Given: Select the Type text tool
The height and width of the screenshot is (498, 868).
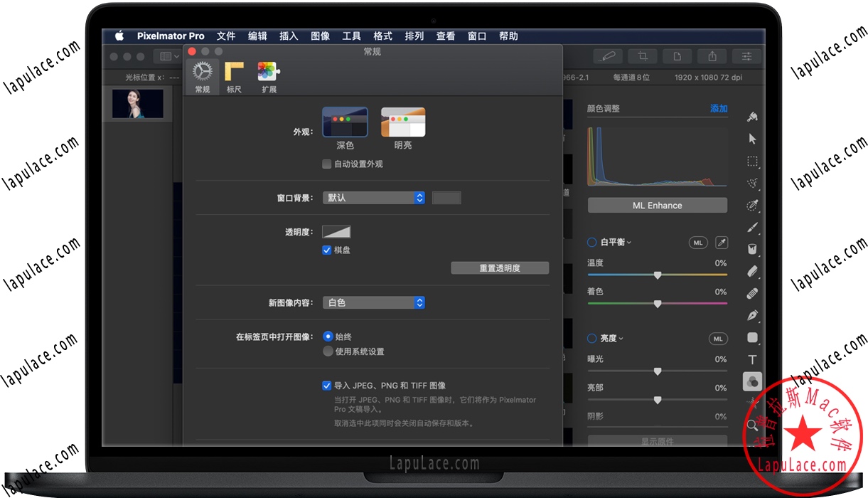Looking at the screenshot, I should pyautogui.click(x=752, y=359).
